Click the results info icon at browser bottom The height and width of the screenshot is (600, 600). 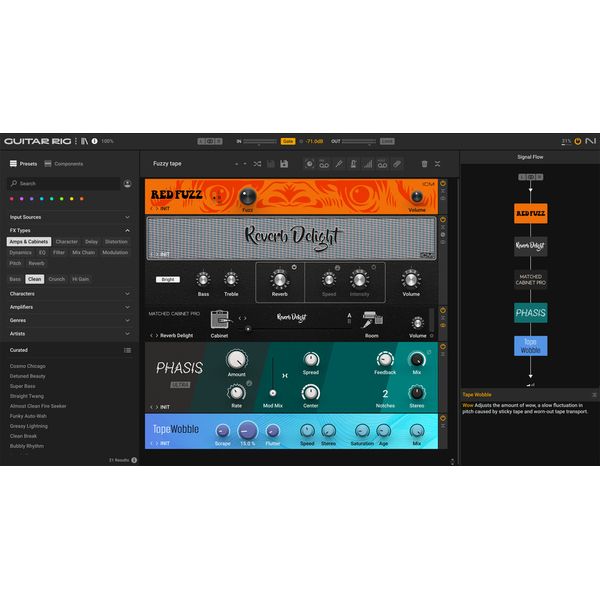[134, 460]
